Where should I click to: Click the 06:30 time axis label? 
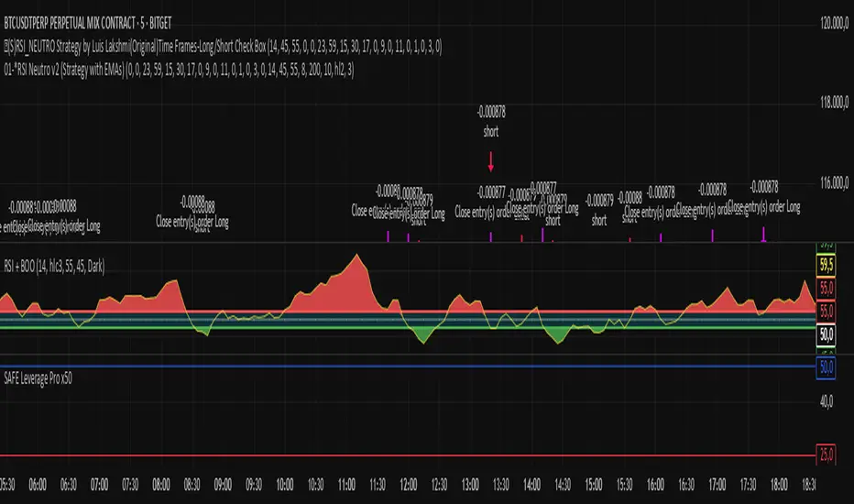[x=68, y=484]
